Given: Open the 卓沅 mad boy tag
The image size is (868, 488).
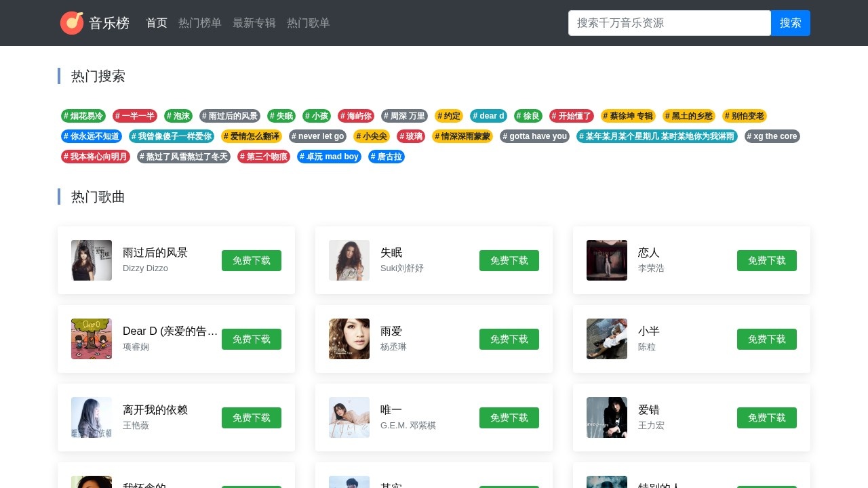Looking at the screenshot, I should point(329,157).
